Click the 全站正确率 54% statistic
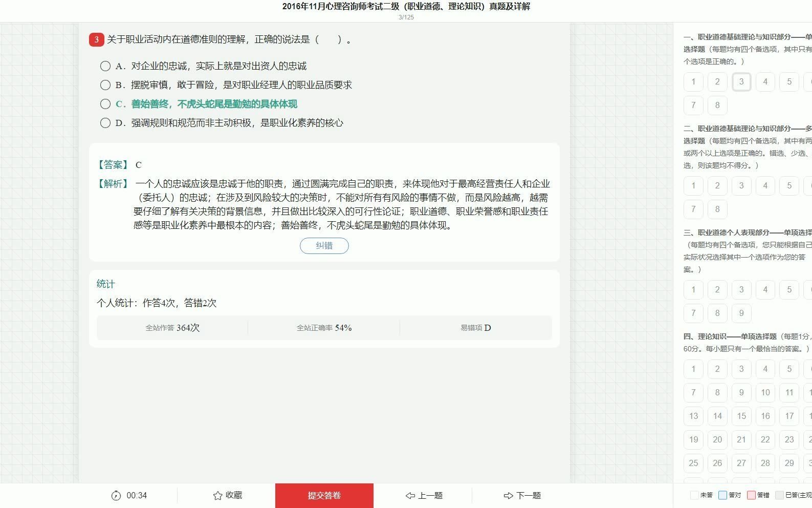 (x=324, y=328)
